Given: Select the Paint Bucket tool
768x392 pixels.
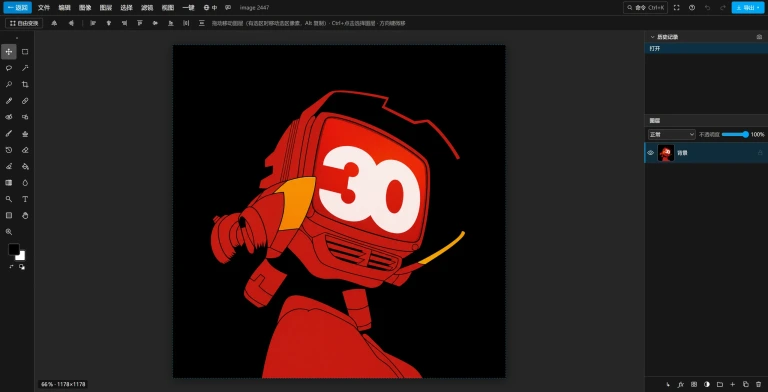Looking at the screenshot, I should (25, 167).
